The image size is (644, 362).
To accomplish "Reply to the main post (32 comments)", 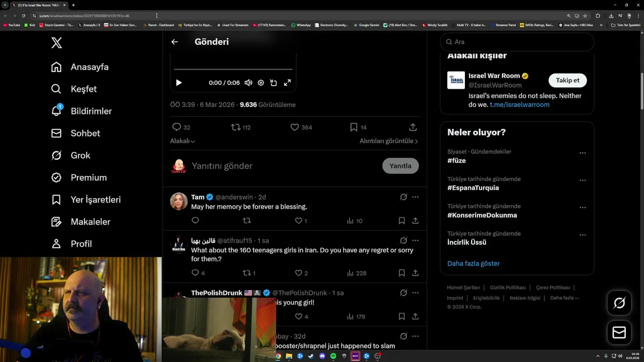I will (x=181, y=127).
